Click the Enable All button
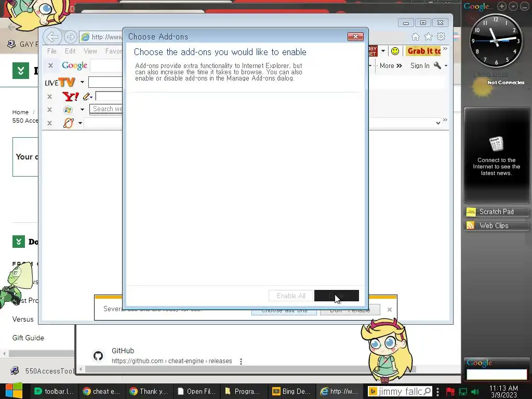Viewport: 532px width, 399px height. coord(291,296)
